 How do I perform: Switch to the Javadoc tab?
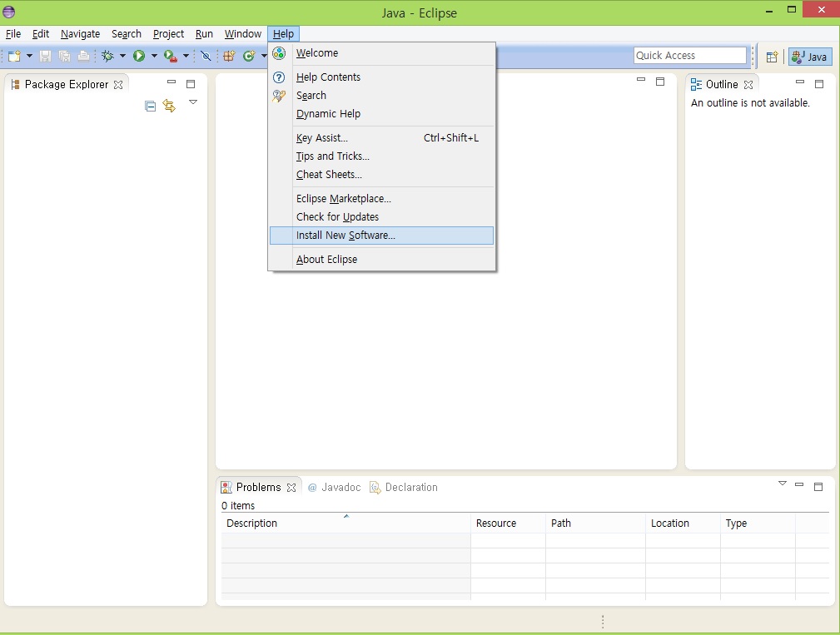[334, 487]
